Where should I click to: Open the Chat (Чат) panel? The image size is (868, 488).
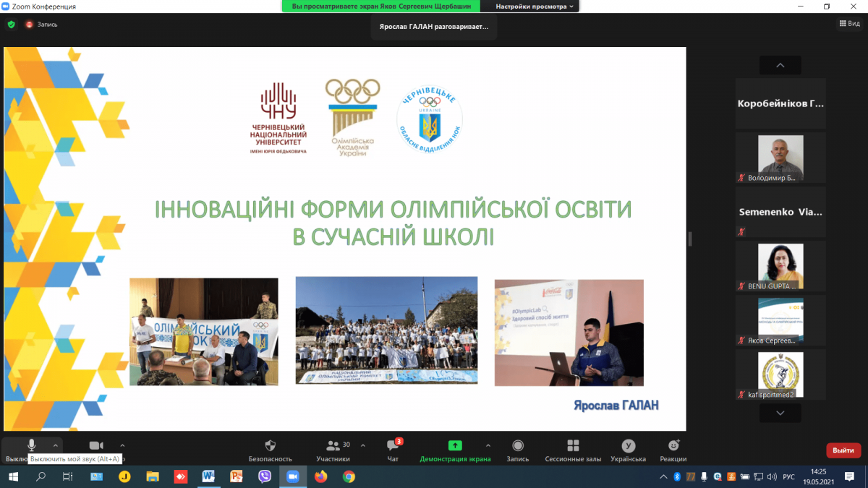pyautogui.click(x=393, y=446)
